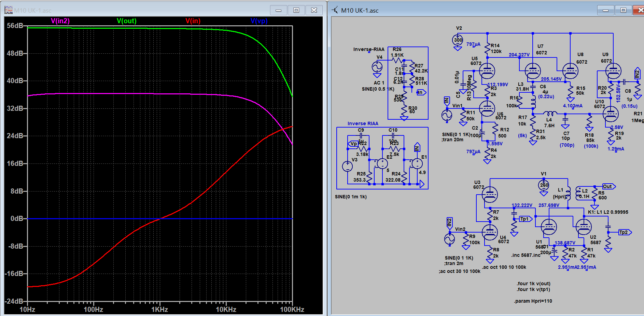
Task: Click the Tp1 net label flag
Action: [x=526, y=219]
